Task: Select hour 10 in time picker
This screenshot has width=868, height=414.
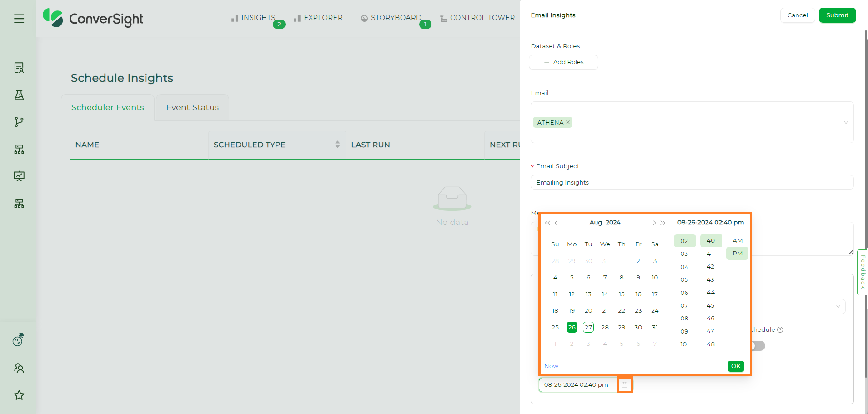Action: coord(684,344)
